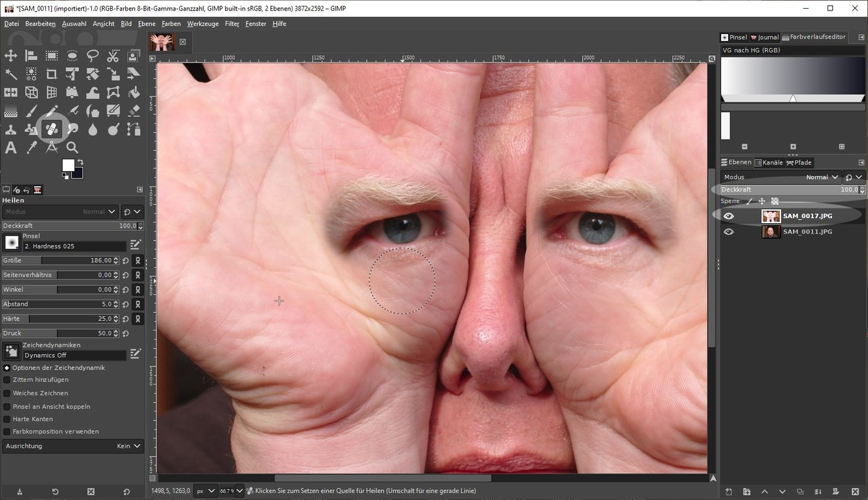Open the Ausrichtung dropdown
Screen dimensions: 868x500
73,446
